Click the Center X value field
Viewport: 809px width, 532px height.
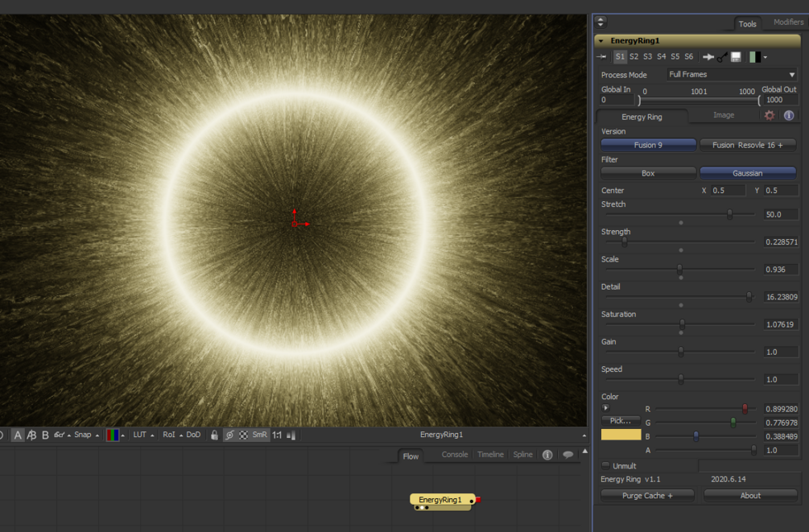(728, 191)
